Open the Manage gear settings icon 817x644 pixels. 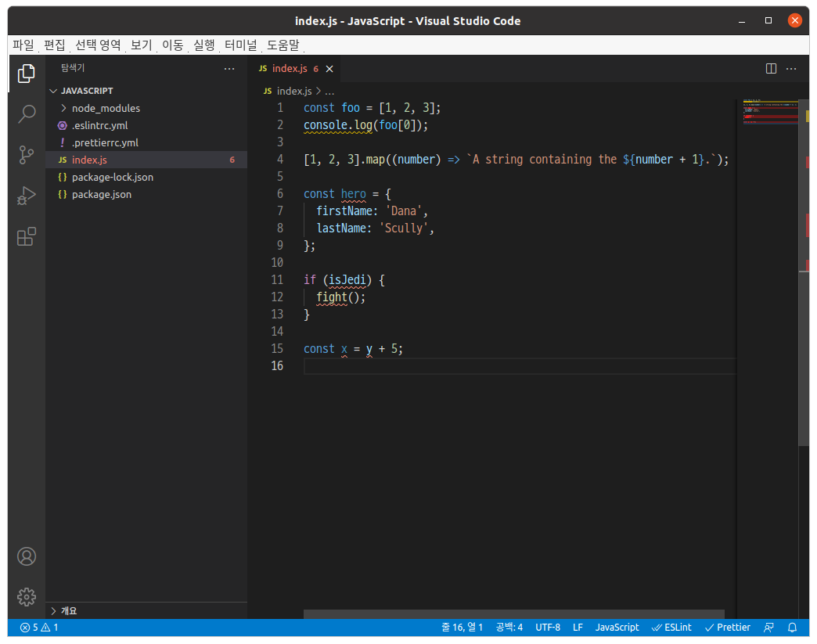click(27, 596)
